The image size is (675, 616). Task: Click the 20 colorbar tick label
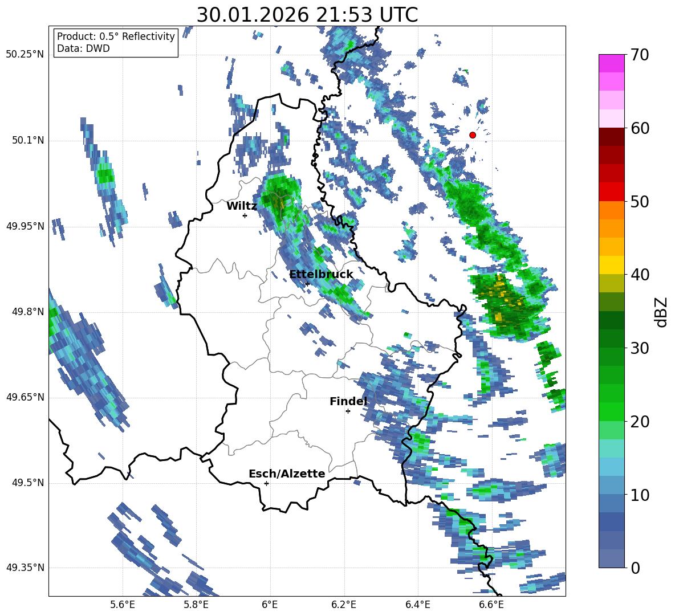click(x=639, y=422)
